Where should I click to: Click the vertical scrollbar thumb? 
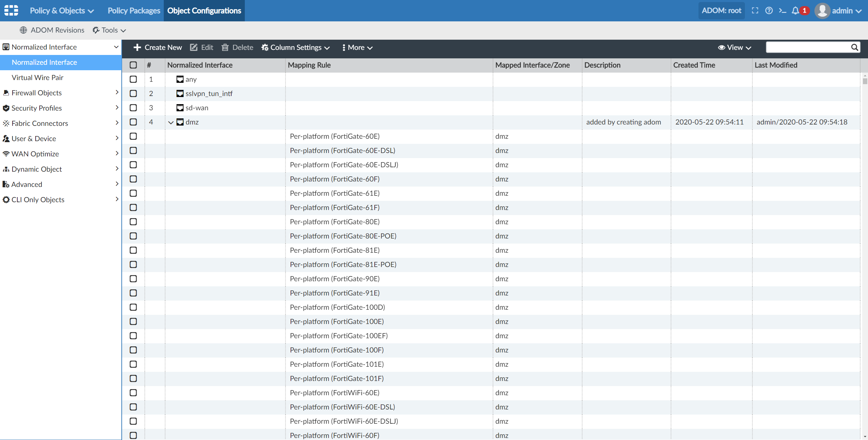click(865, 81)
